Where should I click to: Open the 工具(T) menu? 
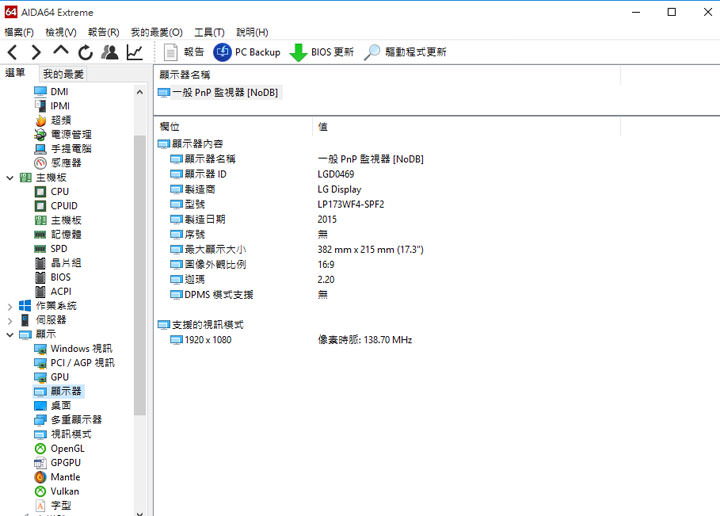coord(209,32)
